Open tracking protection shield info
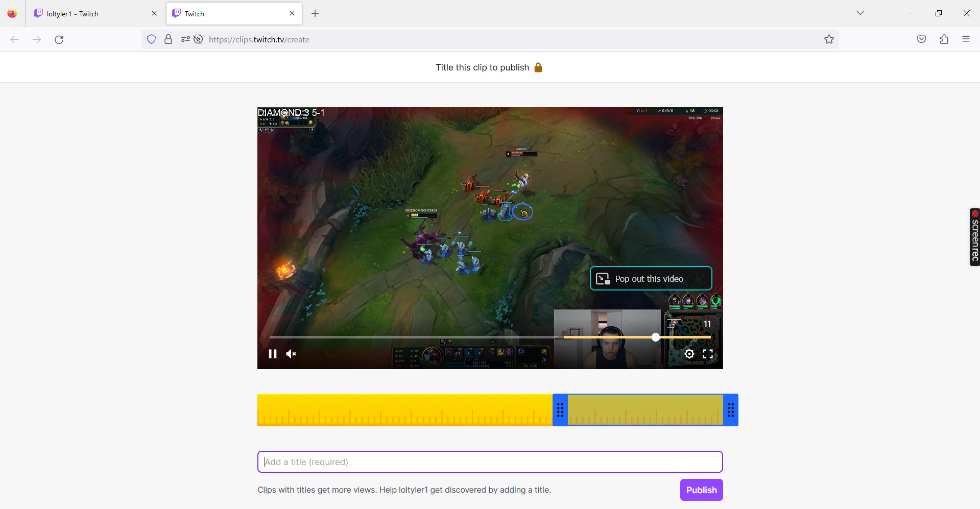Image resolution: width=980 pixels, height=509 pixels. pyautogui.click(x=151, y=39)
